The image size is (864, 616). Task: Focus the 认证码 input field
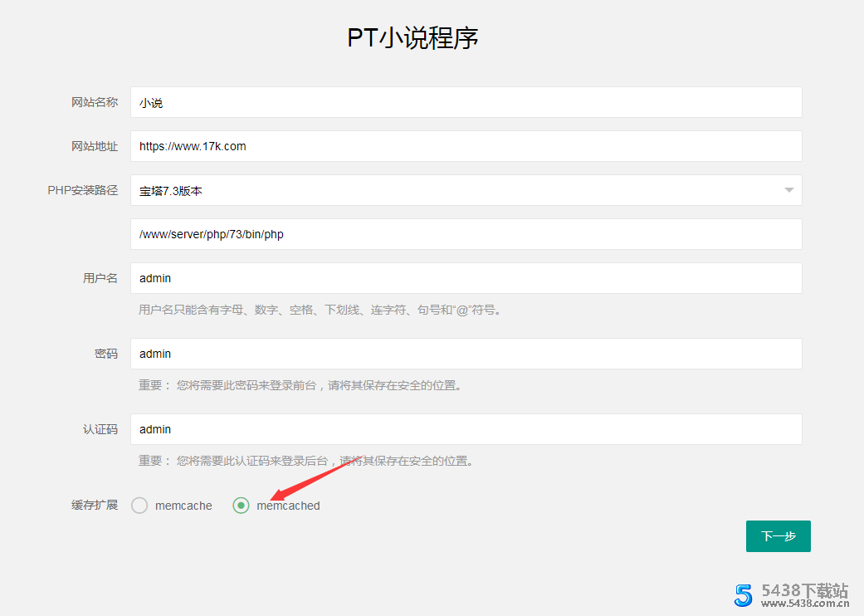pos(466,429)
